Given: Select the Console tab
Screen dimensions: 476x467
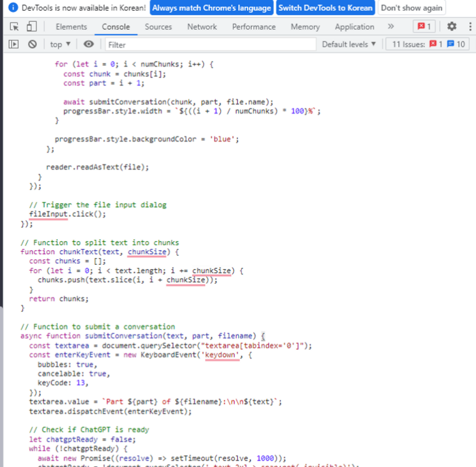Looking at the screenshot, I should tap(116, 27).
